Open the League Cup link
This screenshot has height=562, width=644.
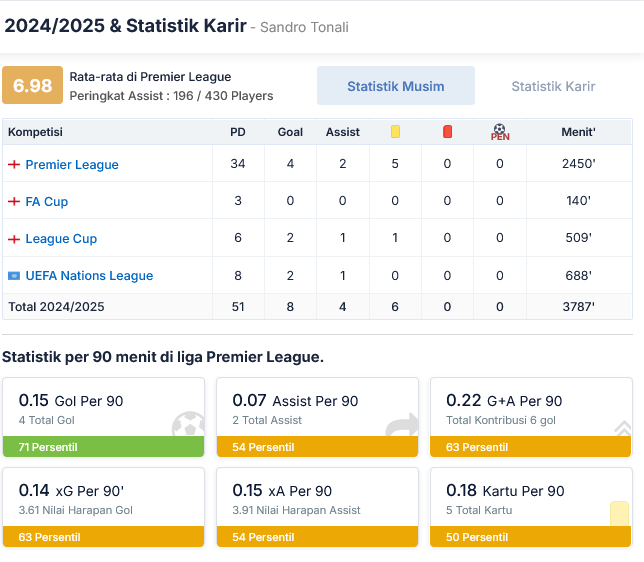61,239
